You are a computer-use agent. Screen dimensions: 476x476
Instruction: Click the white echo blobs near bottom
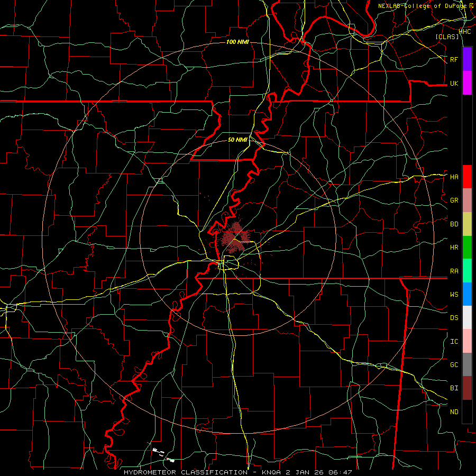point(162,454)
